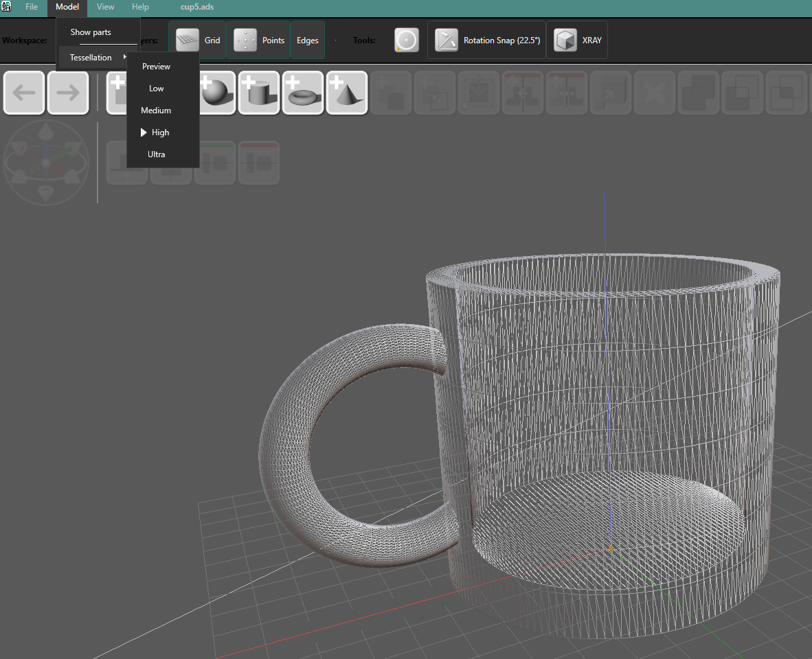
Task: Add a cylinder primitive to the scene
Action: click(259, 92)
